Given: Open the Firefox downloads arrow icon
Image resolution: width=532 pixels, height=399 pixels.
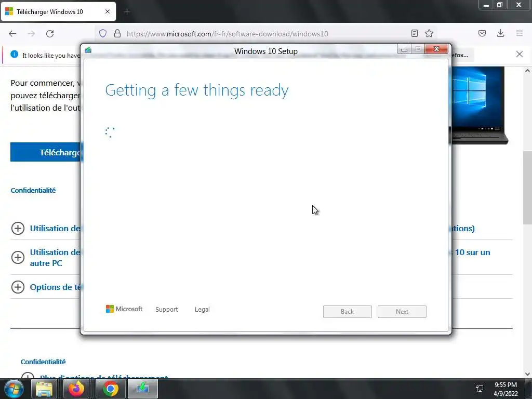Looking at the screenshot, I should pos(500,33).
